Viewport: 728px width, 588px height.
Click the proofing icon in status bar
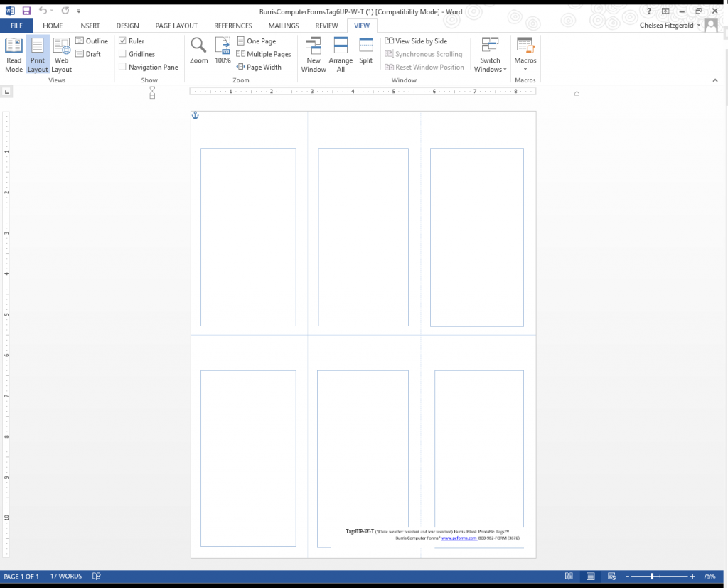point(97,577)
